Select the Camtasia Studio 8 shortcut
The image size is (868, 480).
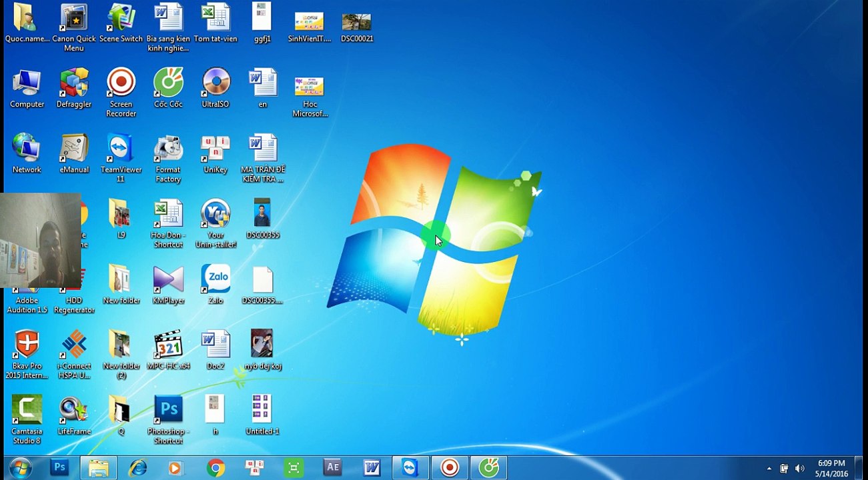(x=27, y=419)
